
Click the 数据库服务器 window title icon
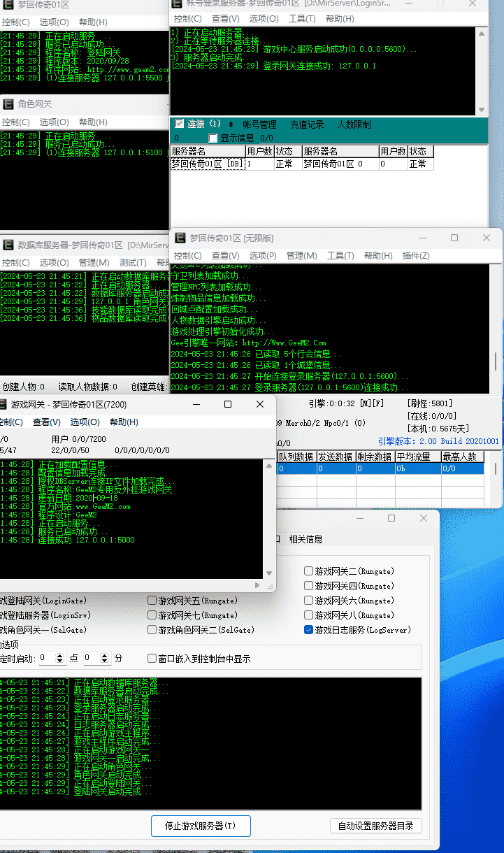tap(8, 245)
